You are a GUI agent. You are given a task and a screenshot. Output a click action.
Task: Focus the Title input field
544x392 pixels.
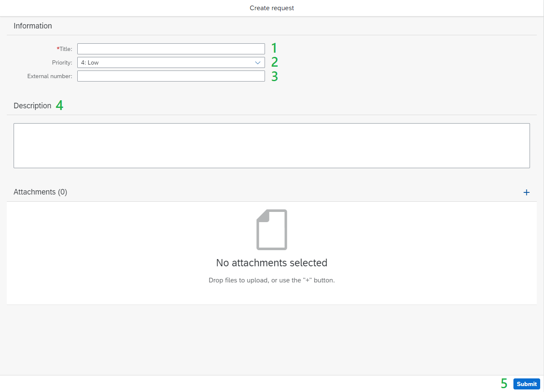coord(171,49)
